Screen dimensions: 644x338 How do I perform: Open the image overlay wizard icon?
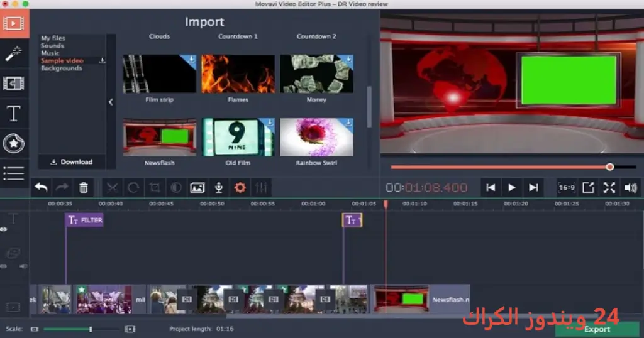pos(197,187)
